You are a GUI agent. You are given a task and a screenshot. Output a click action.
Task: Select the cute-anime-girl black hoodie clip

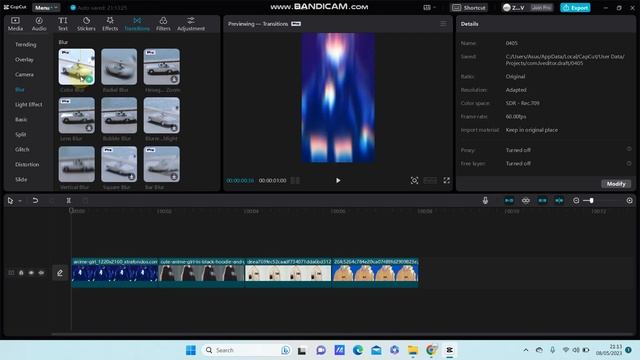pos(202,272)
